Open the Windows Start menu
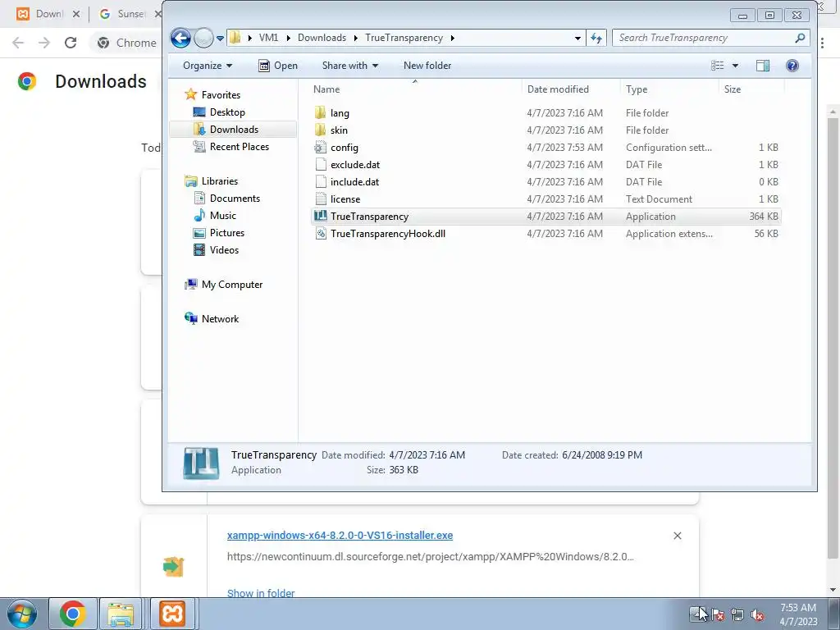This screenshot has height=630, width=840. pos(22,614)
